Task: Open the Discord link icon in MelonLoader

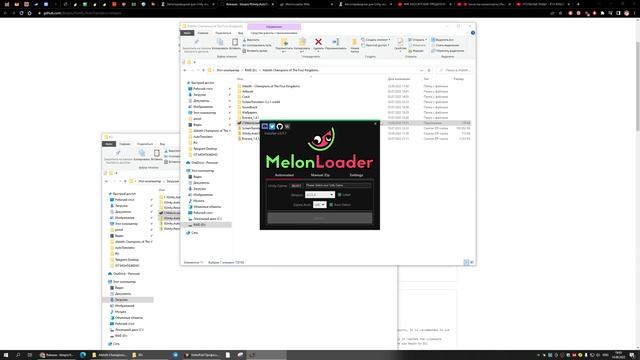Action: (x=265, y=127)
